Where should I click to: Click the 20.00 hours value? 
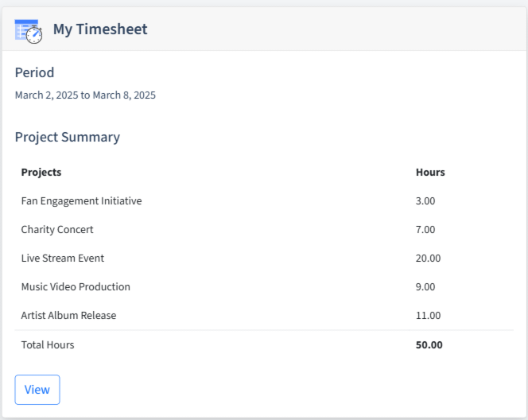tap(428, 258)
